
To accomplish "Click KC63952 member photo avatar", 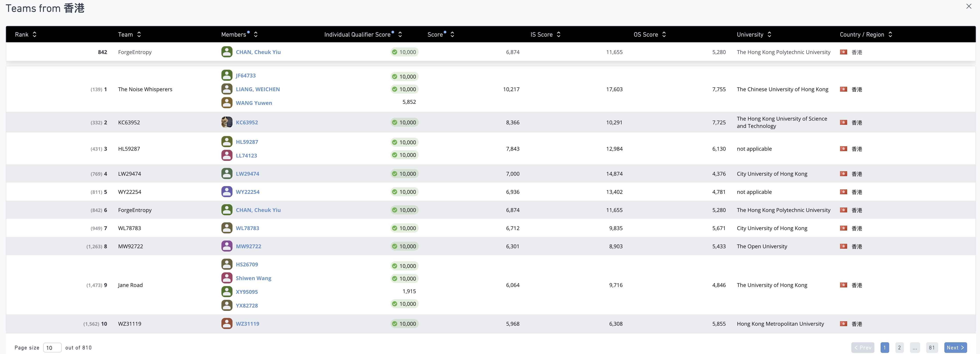I will pyautogui.click(x=227, y=122).
